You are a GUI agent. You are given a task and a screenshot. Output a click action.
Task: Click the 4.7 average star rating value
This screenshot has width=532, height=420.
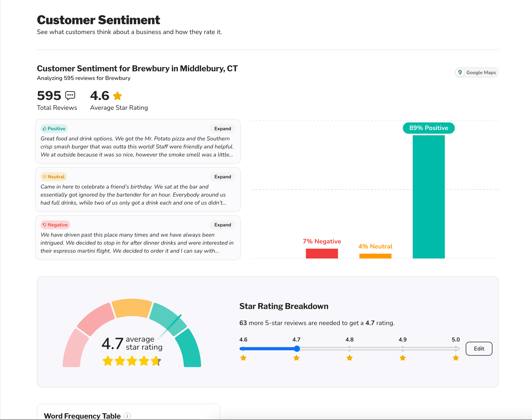pos(112,344)
